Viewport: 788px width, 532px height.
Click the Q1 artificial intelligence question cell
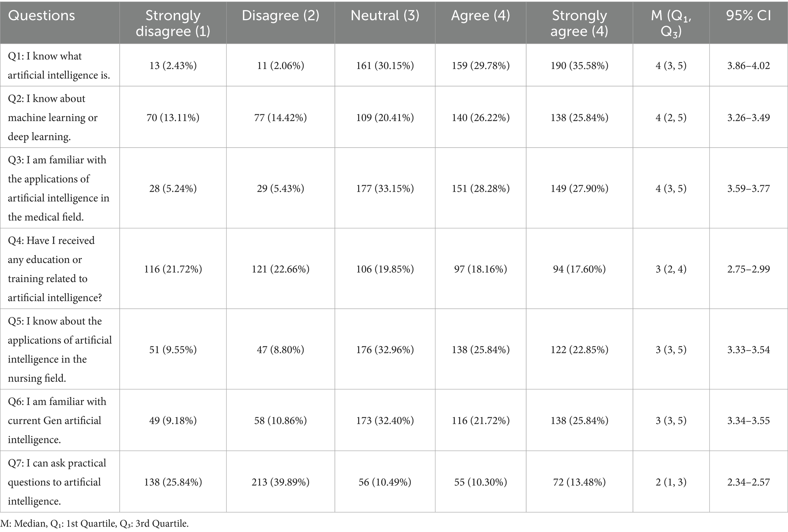click(59, 66)
